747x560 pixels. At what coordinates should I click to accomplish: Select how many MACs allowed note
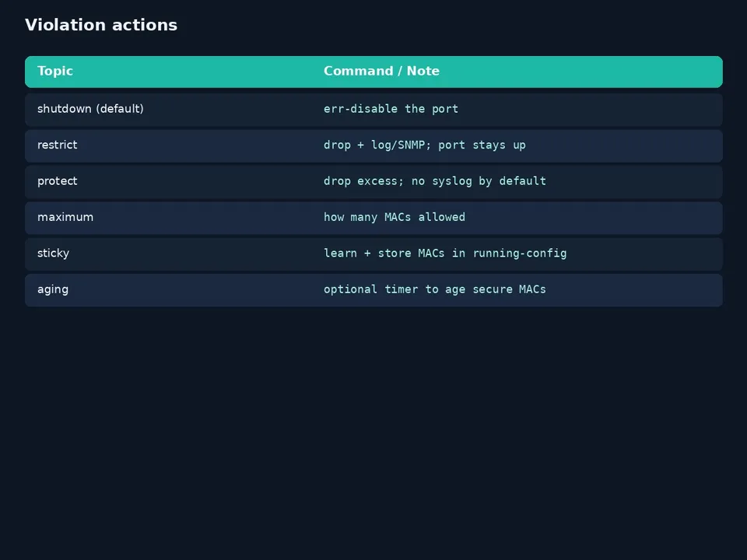pos(395,218)
